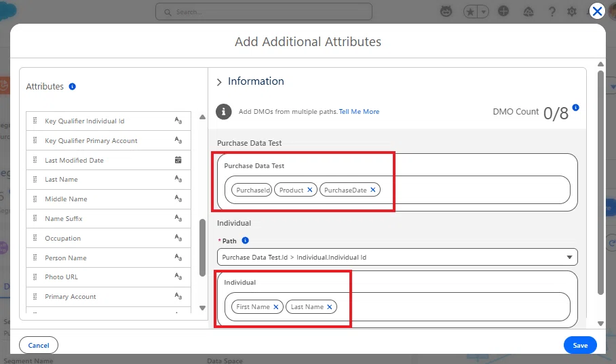Viewport: 616px width, 364px height.
Task: Click drag handle for Primary Account
Action: pyautogui.click(x=35, y=296)
